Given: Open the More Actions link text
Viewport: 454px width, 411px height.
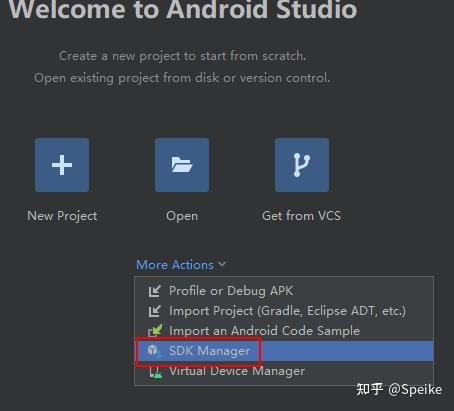Looking at the screenshot, I should 175,265.
